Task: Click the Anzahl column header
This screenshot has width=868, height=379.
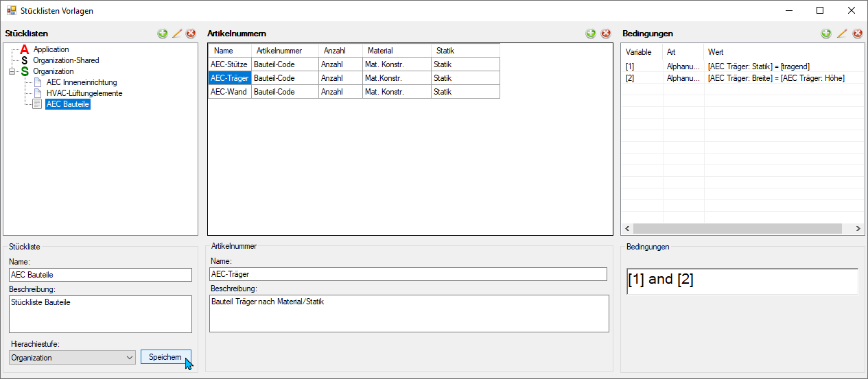Action: click(341, 51)
